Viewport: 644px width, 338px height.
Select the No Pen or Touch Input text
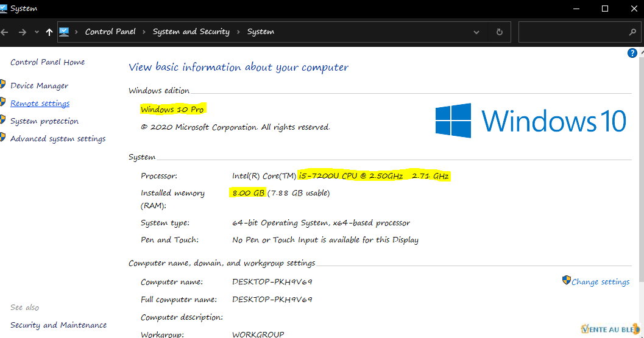[325, 240]
